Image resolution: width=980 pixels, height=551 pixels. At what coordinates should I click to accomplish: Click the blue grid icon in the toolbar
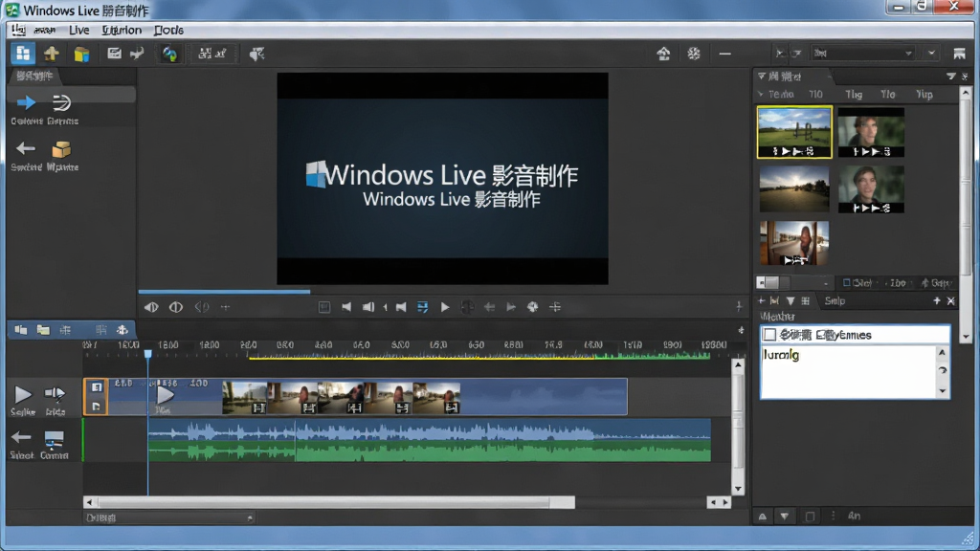tap(23, 54)
